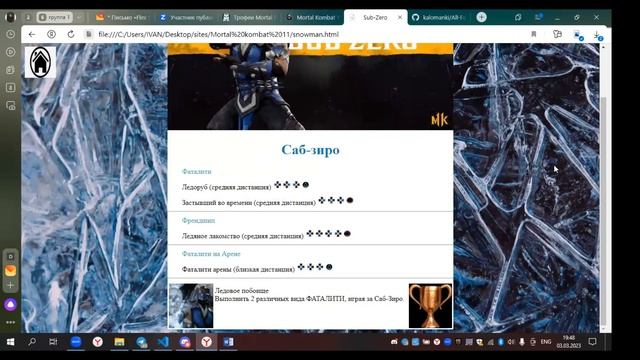Open Microsoft Word from the taskbar
The image size is (640, 360).
click(x=229, y=342)
